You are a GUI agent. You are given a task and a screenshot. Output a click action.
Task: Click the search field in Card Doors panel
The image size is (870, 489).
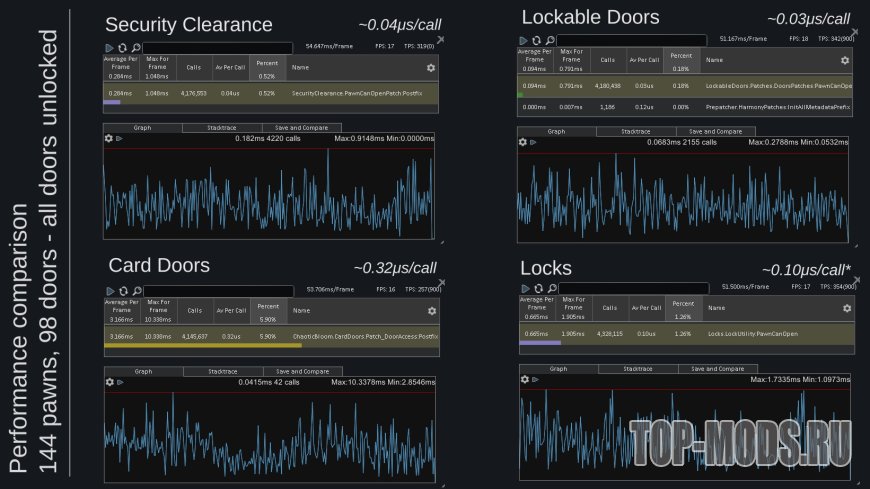click(218, 291)
